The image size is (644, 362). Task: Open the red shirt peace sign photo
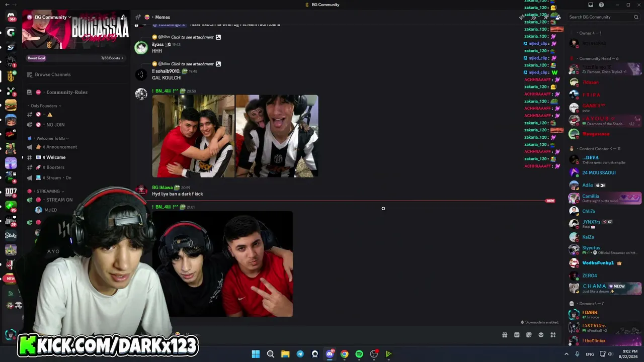point(222,264)
